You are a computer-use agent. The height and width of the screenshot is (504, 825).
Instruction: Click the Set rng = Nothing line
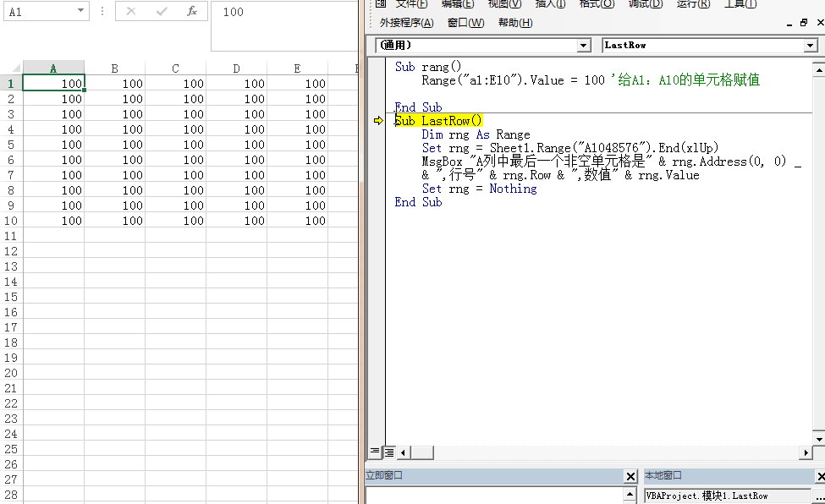tap(479, 189)
